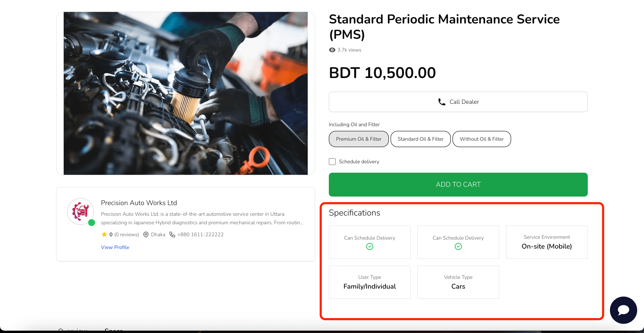The image size is (644, 333).
Task: Click the phone icon beside +880 number
Action: click(x=172, y=235)
